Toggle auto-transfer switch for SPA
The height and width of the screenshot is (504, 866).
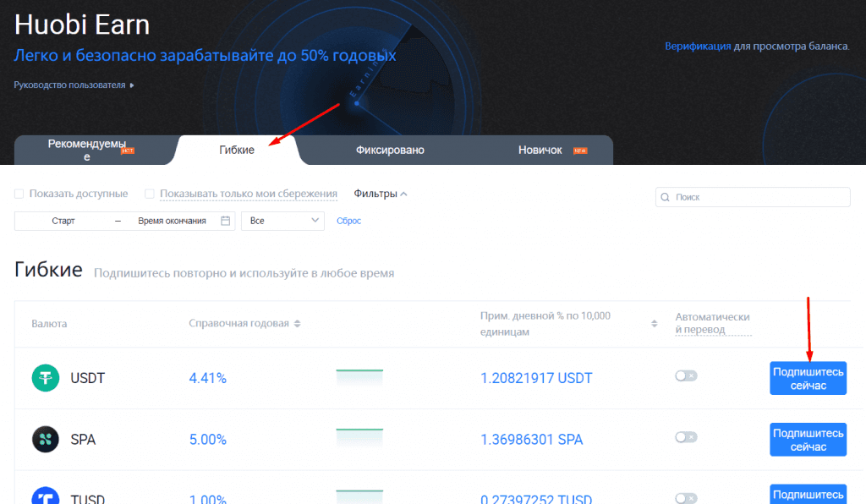686,437
